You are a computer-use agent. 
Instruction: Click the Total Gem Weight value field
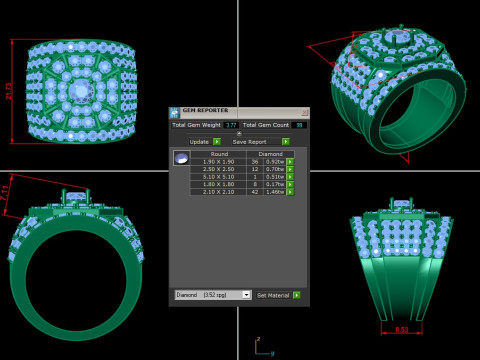[x=231, y=125]
